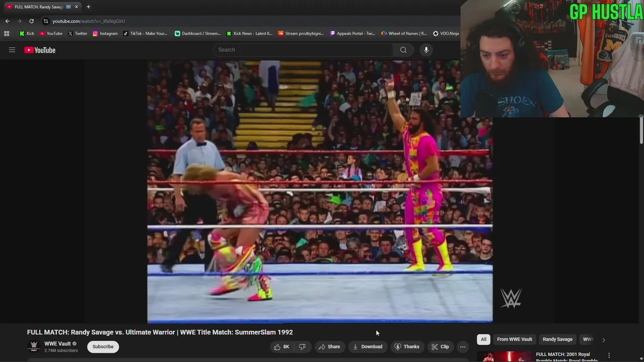This screenshot has height=362, width=644.
Task: Open the YouTube hamburger guide menu
Action: [12, 50]
